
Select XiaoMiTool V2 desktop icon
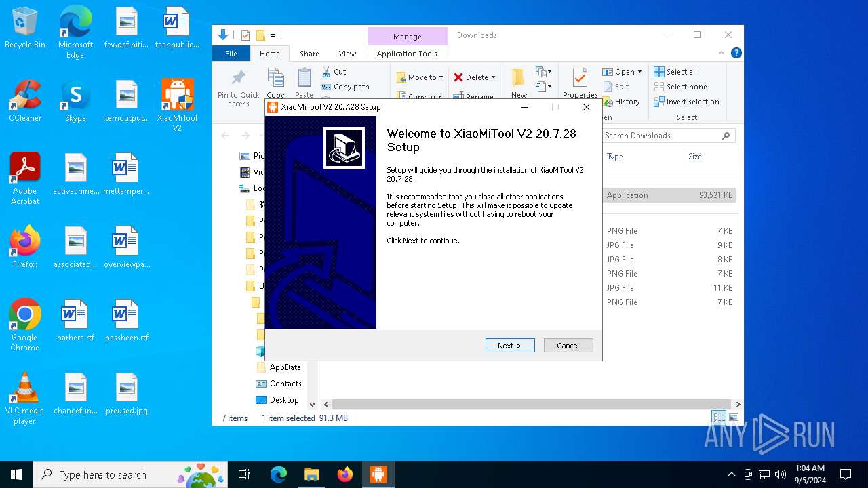pyautogui.click(x=177, y=106)
